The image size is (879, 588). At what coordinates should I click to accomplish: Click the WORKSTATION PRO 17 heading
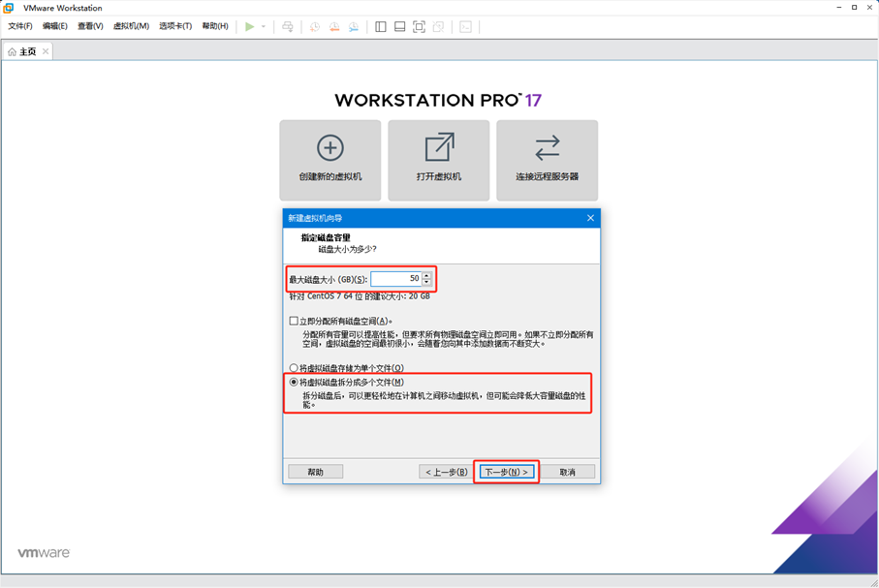(x=438, y=101)
